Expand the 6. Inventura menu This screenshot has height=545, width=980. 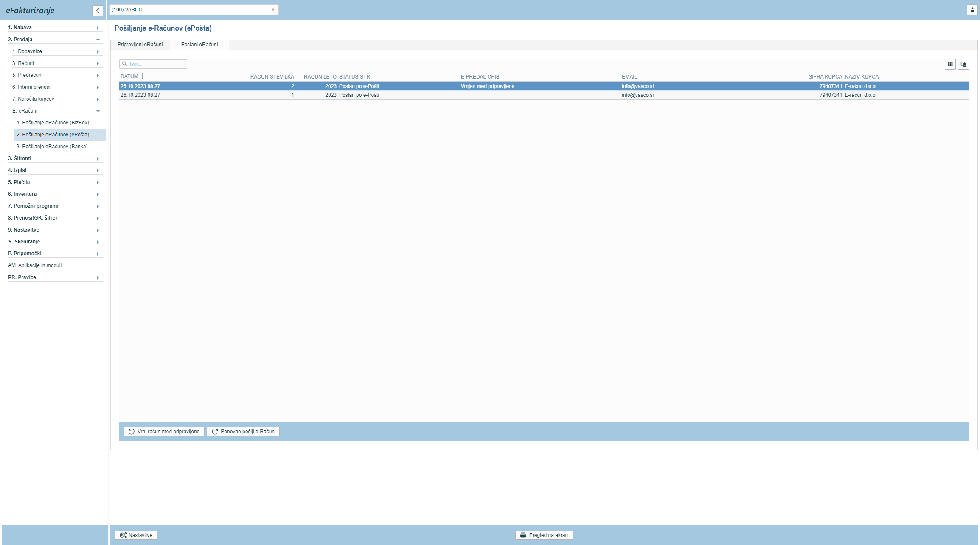55,194
